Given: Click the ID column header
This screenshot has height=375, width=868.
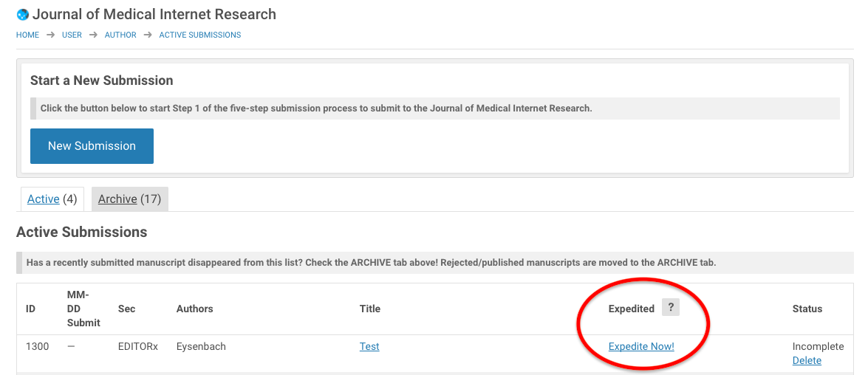Looking at the screenshot, I should (x=30, y=309).
